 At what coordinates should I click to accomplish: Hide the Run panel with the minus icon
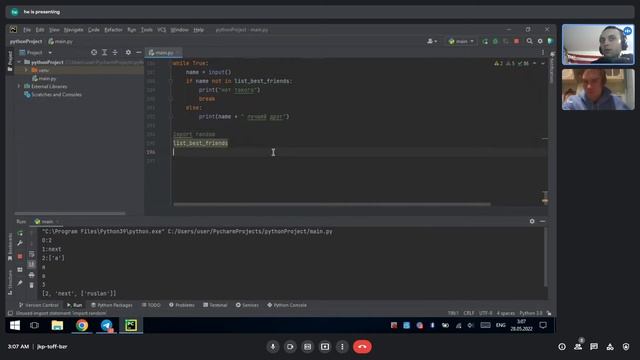[542, 221]
